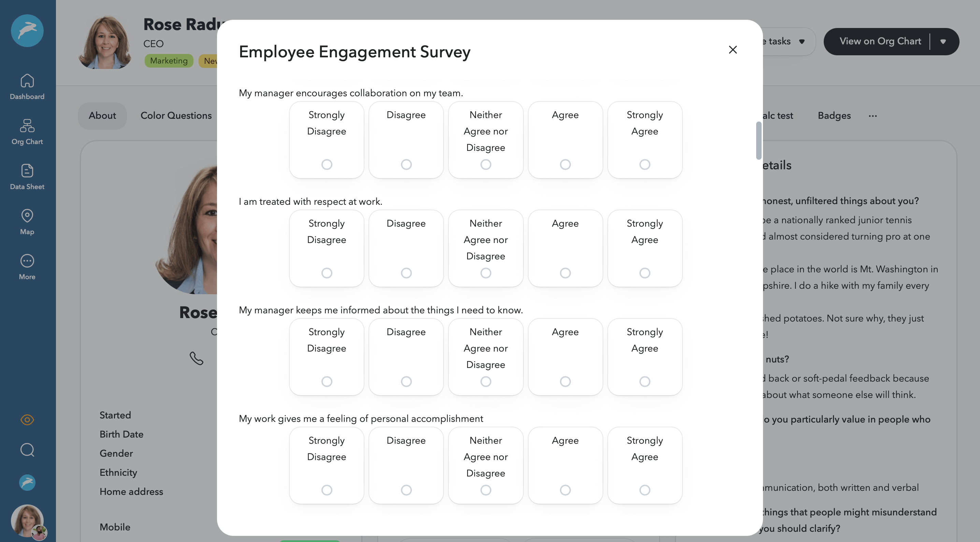Open the Dashboard from the sidebar
The width and height of the screenshot is (980, 542).
(27, 86)
